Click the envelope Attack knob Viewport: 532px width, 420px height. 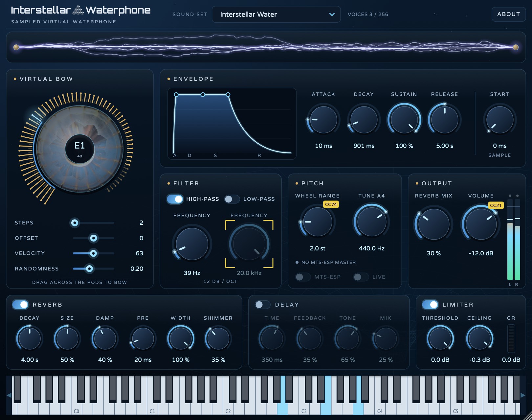323,120
